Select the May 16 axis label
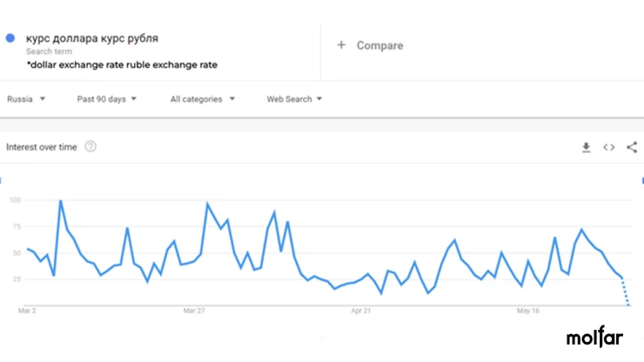 (x=527, y=311)
